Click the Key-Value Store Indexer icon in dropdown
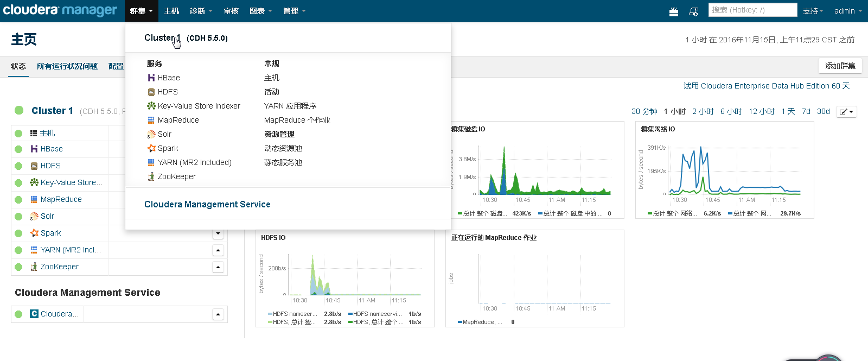The image size is (868, 361). click(151, 106)
